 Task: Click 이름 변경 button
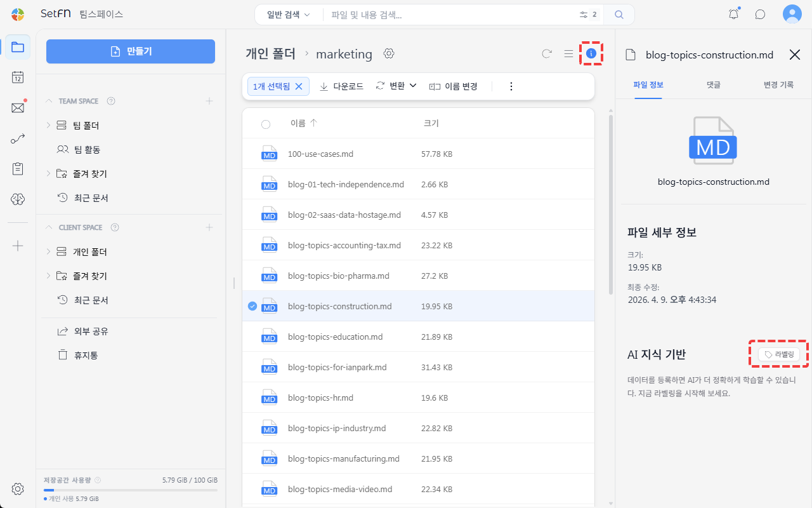[453, 86]
